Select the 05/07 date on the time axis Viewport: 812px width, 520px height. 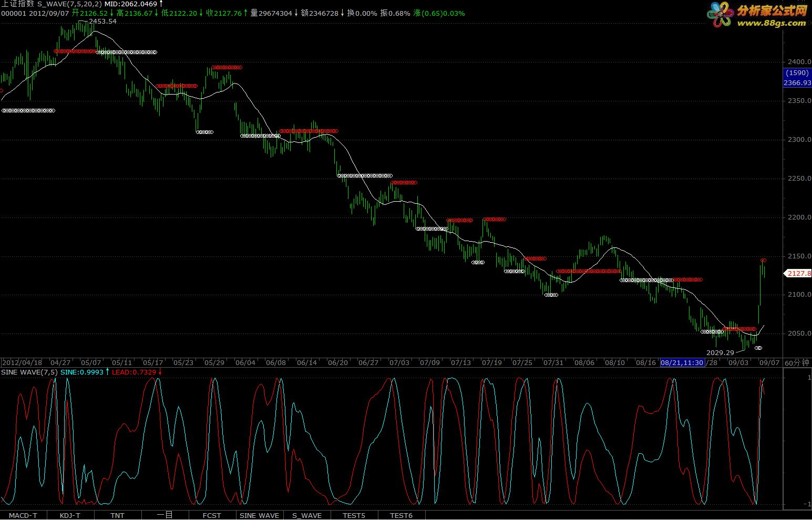coord(91,362)
